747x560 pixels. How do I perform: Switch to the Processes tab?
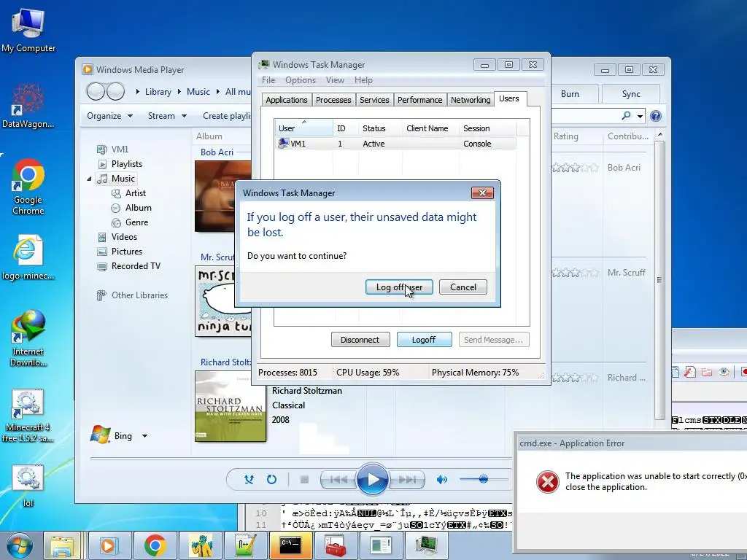coord(333,100)
